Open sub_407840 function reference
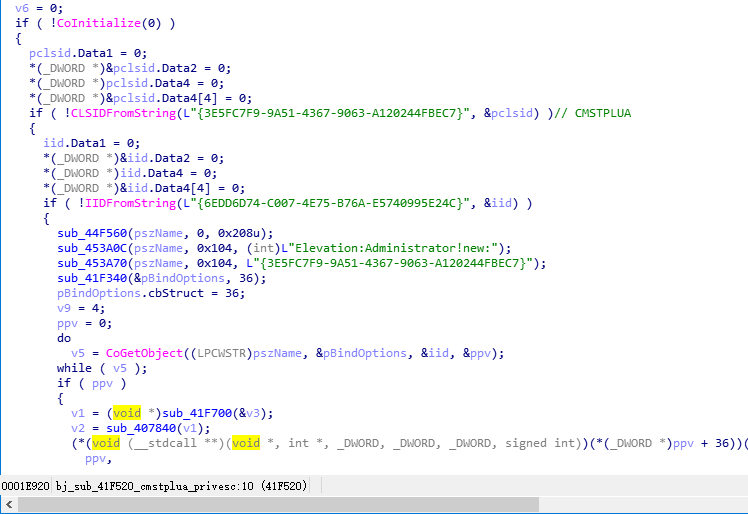Image resolution: width=748 pixels, height=514 pixels. tap(141, 428)
